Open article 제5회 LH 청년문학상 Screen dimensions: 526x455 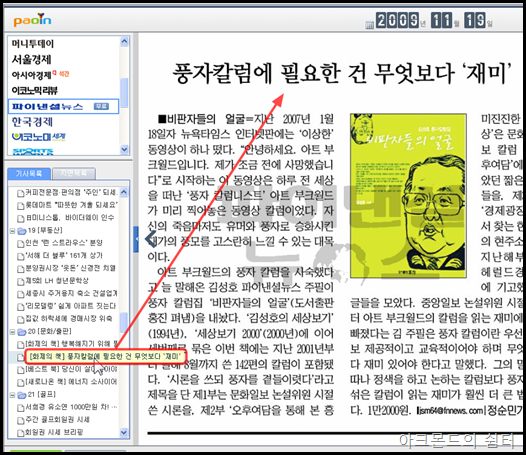[x=57, y=281]
